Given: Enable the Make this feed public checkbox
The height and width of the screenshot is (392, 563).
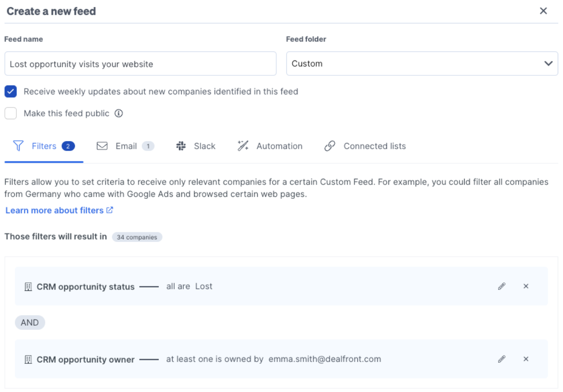Looking at the screenshot, I should [x=10, y=113].
